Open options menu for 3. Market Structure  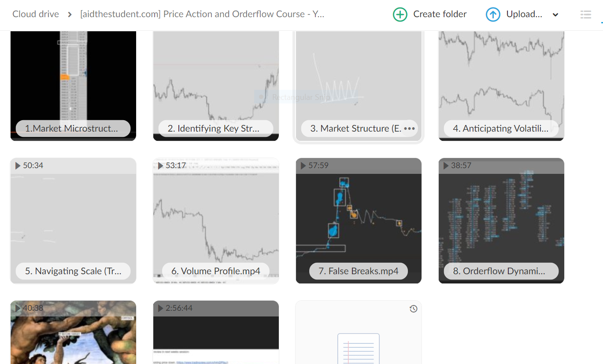410,128
